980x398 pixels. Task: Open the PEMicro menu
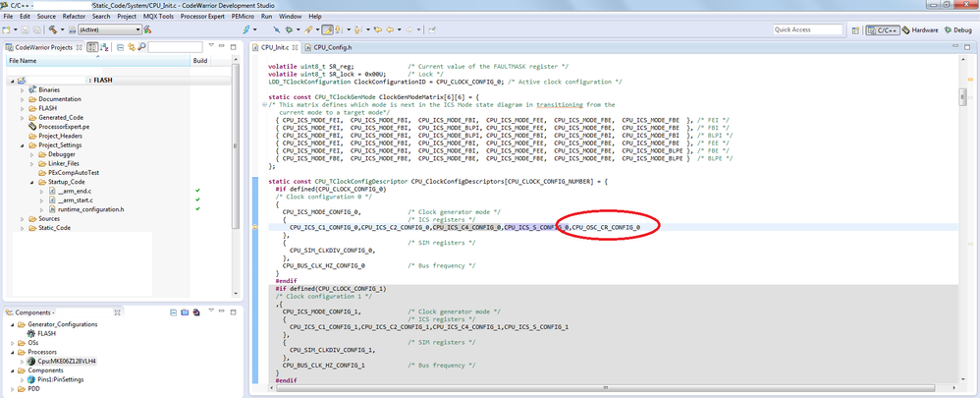(244, 17)
